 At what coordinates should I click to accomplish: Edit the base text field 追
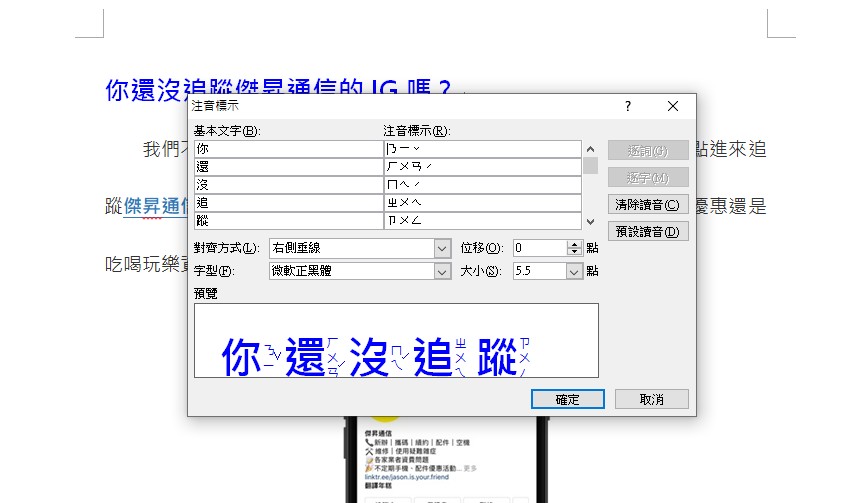(288, 203)
